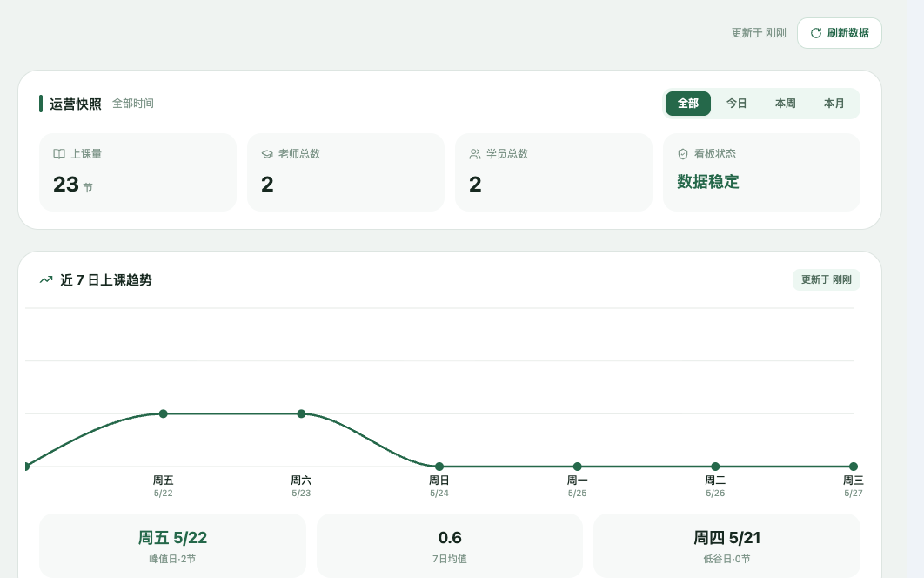Viewport: 924px width, 578px height.
Task: Click the 全部时间 label
Action: (x=133, y=104)
